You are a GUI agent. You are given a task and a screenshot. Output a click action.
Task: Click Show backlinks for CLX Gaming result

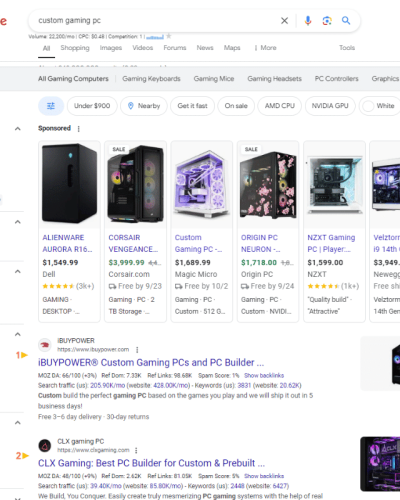264,476
